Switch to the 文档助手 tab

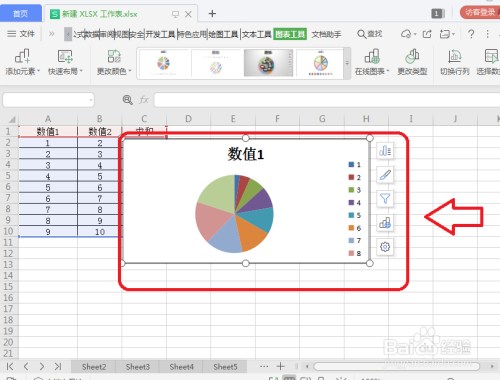coord(326,34)
